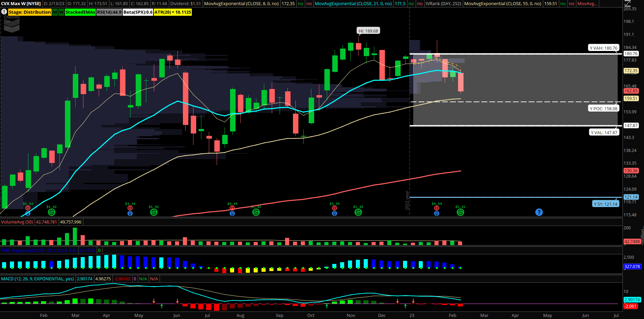Click the Y VAH: 180.76 chart bubble
The image size is (644, 319).
(604, 48)
